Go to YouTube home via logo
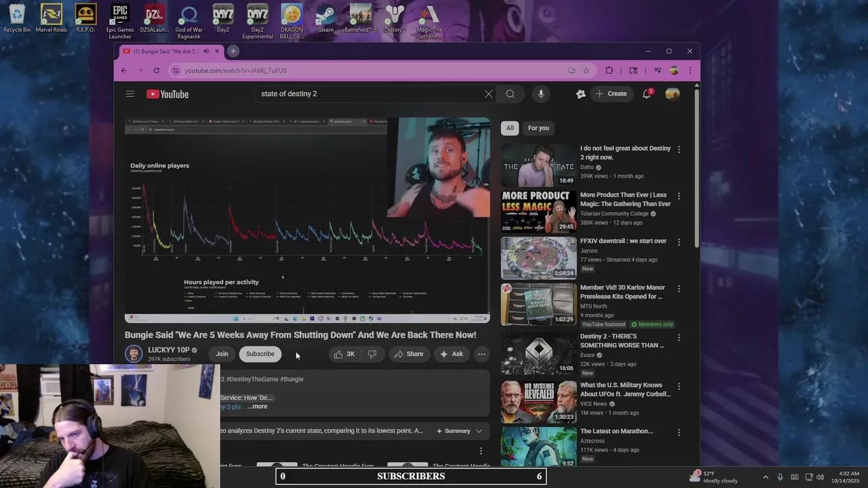868x488 pixels. (x=167, y=94)
